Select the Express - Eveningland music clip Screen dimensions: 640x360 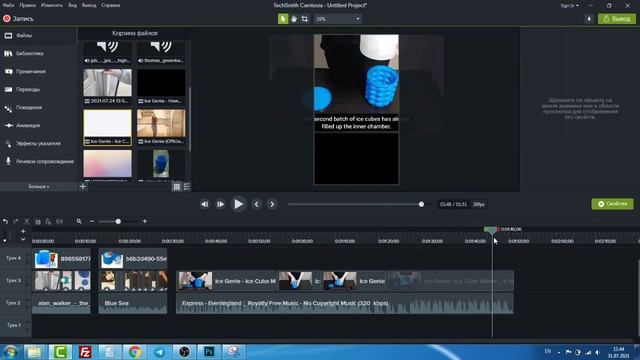(344, 303)
